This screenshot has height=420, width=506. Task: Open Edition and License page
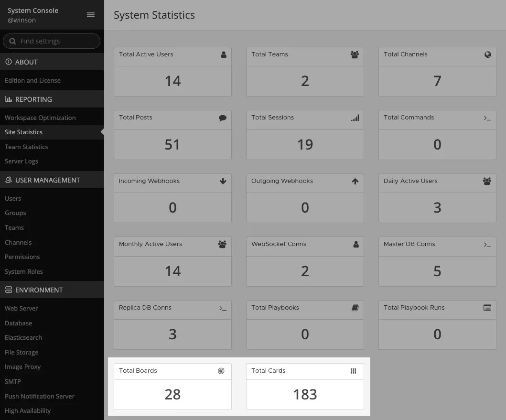tap(32, 80)
